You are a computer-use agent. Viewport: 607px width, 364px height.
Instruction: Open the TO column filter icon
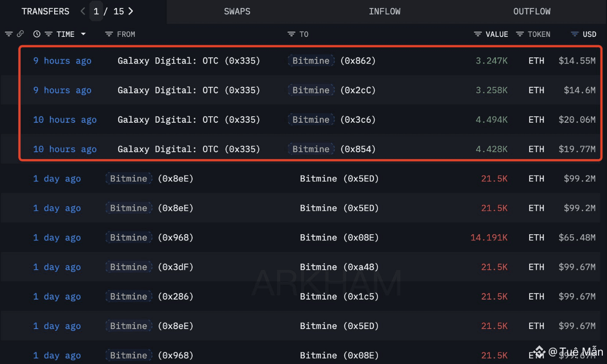[x=292, y=34]
